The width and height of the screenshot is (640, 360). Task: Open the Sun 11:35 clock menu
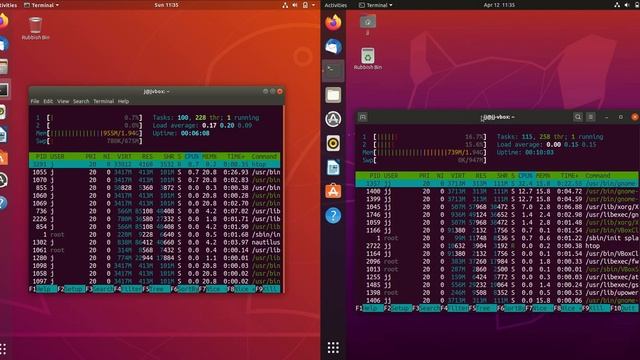(x=166, y=5)
